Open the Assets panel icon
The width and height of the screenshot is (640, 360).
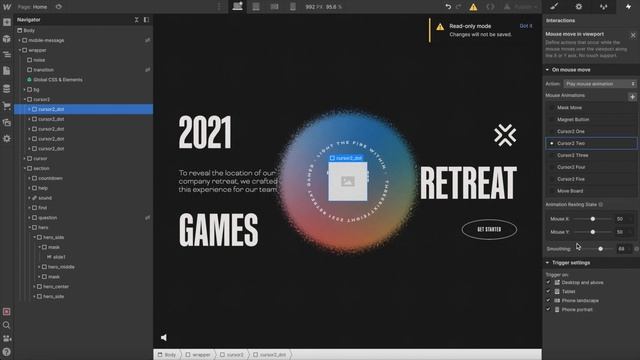[7, 122]
